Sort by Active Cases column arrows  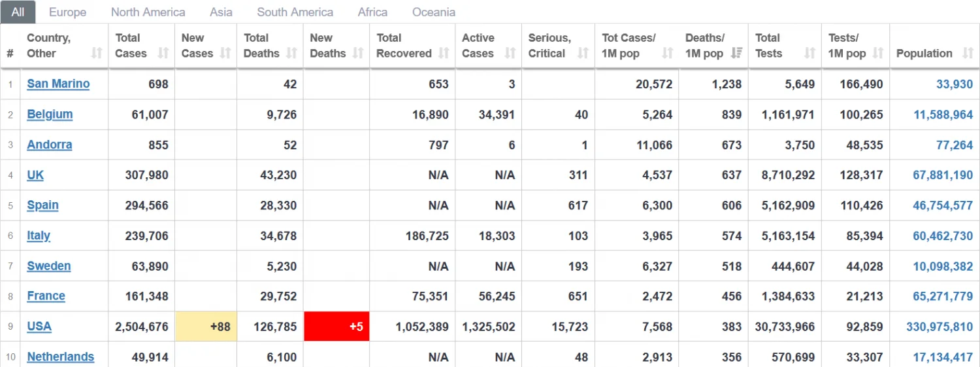click(510, 54)
